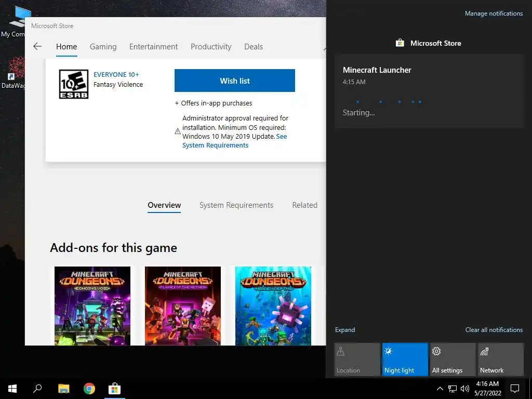The width and height of the screenshot is (532, 399).
Task: Open All settings quick action
Action: coord(453,360)
